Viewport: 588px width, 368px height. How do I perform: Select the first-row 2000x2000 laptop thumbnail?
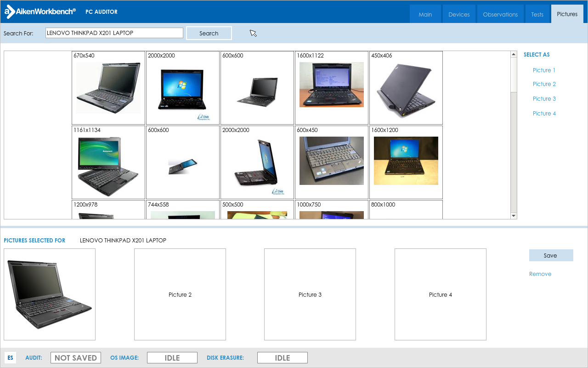(183, 88)
